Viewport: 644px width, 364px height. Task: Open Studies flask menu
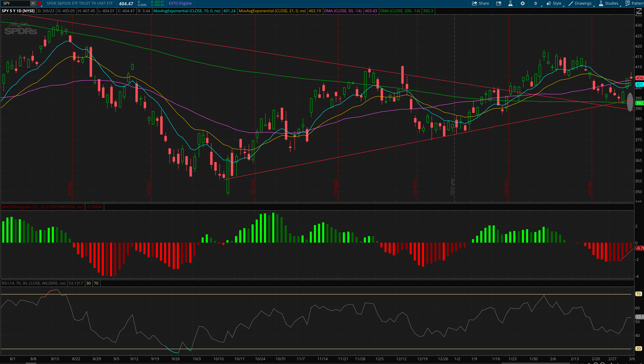609,3
